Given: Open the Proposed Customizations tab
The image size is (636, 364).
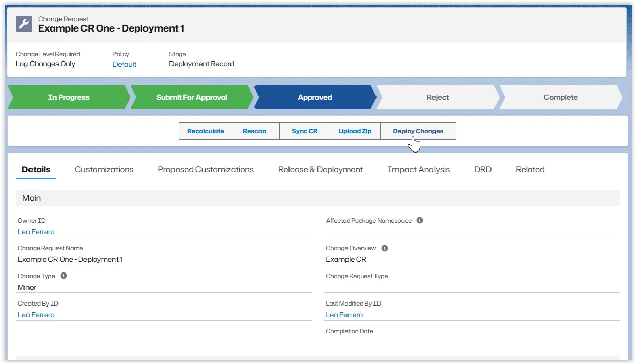Looking at the screenshot, I should coord(206,170).
